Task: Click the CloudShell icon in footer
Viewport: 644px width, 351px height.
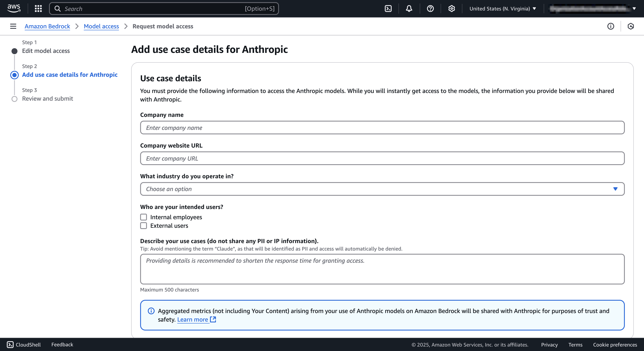Action: pos(10,344)
